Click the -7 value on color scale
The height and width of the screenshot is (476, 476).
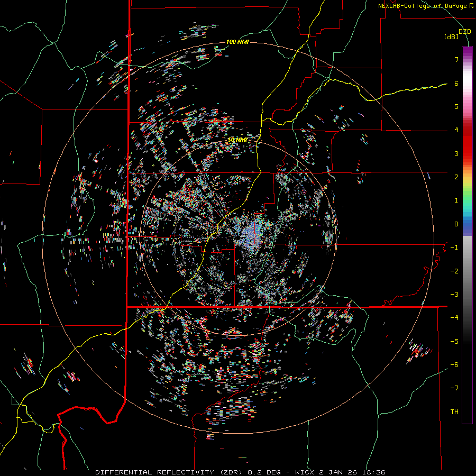coord(454,388)
